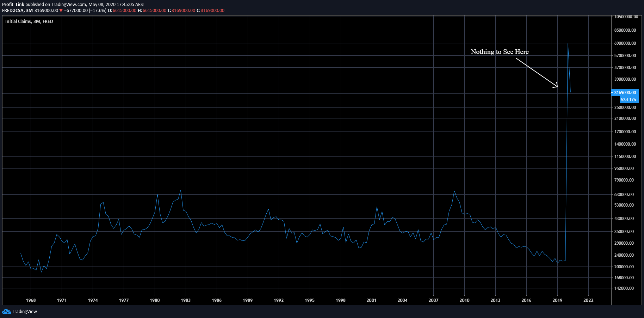Click the 1971 time axis label
The image size is (644, 318).
[62, 300]
